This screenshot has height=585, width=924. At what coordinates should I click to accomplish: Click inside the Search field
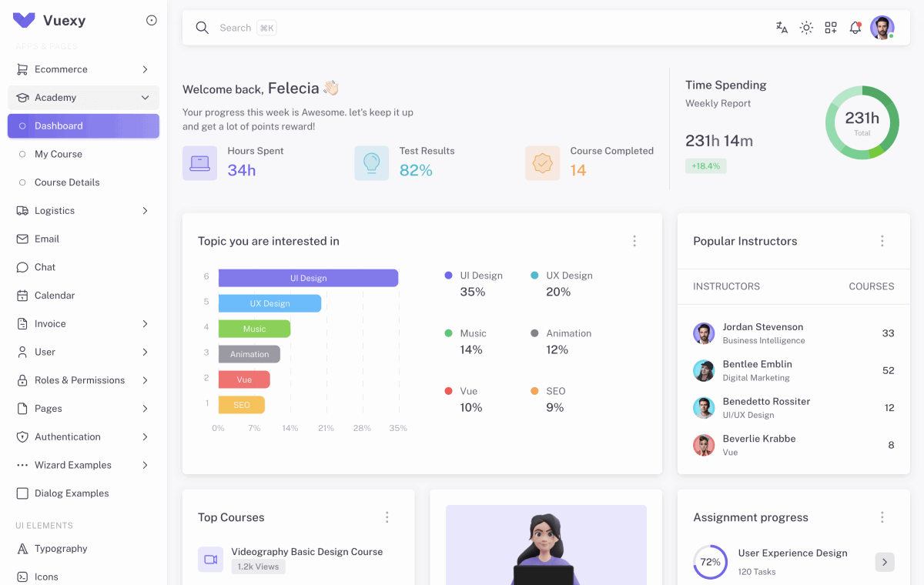point(254,27)
